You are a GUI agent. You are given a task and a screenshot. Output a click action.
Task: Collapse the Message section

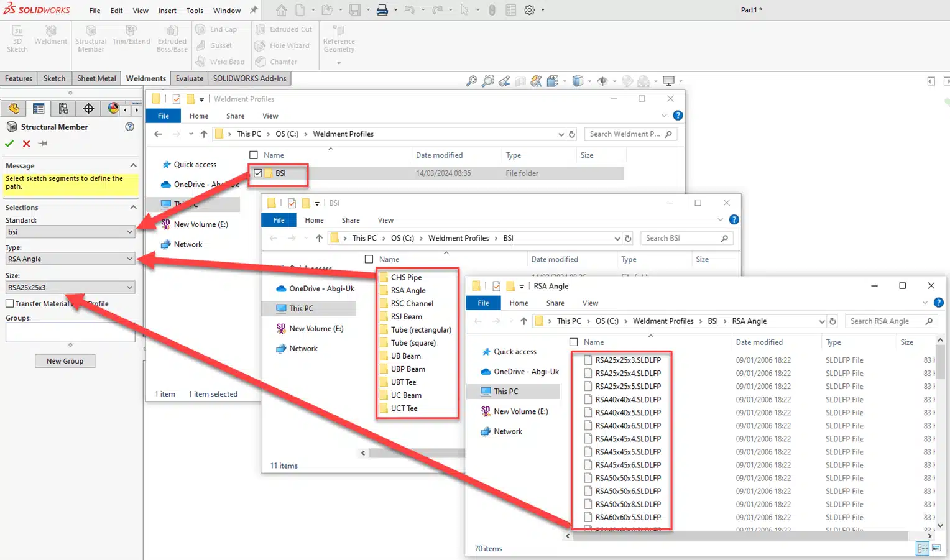click(x=133, y=165)
